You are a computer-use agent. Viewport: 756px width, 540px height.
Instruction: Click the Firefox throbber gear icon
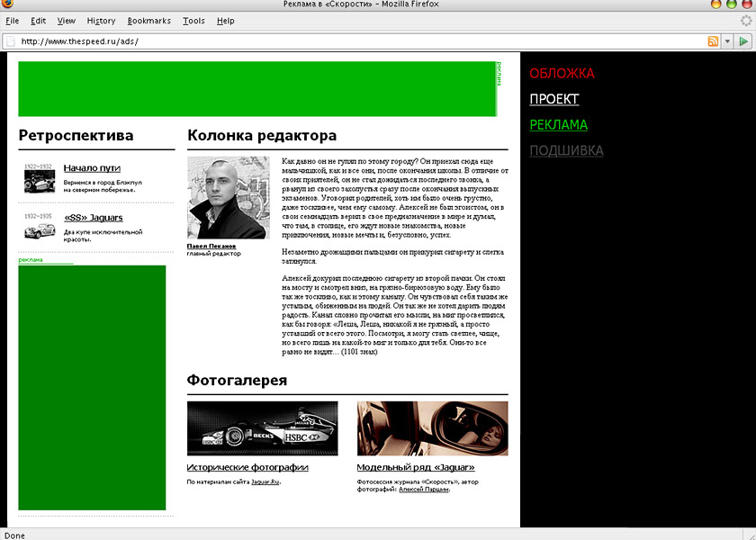pyautogui.click(x=745, y=21)
